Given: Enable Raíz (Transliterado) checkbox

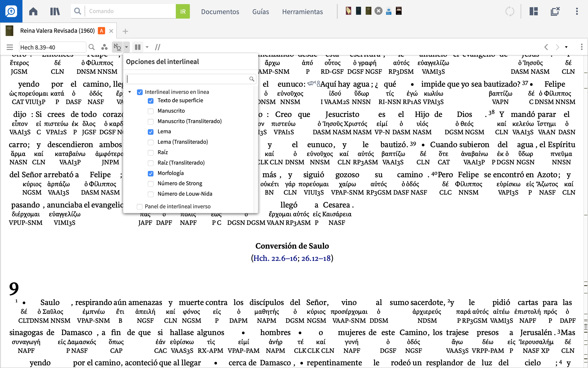Looking at the screenshot, I should (x=151, y=163).
